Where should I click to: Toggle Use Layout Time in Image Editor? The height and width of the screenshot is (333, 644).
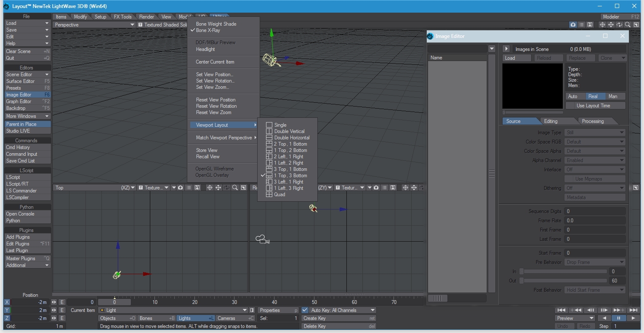(x=595, y=106)
